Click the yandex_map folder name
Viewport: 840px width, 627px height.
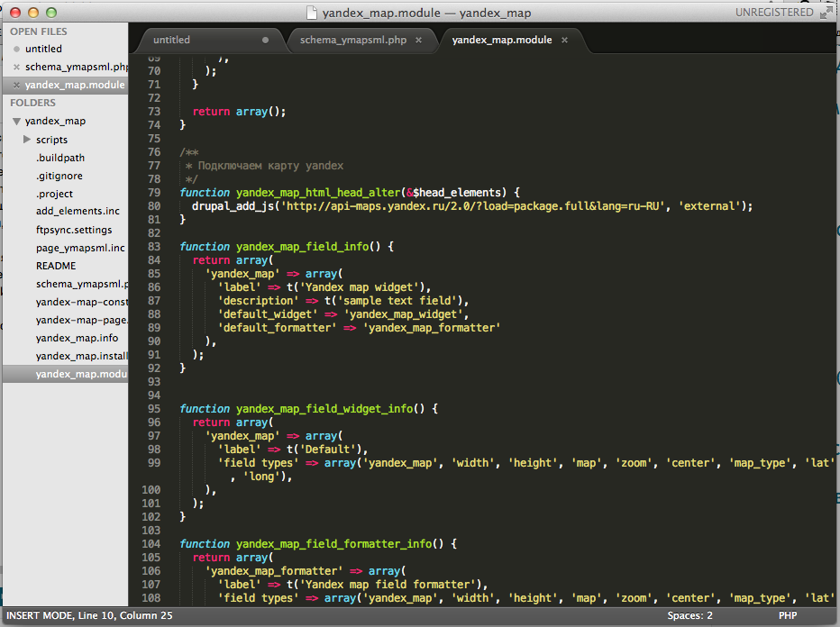click(x=55, y=121)
